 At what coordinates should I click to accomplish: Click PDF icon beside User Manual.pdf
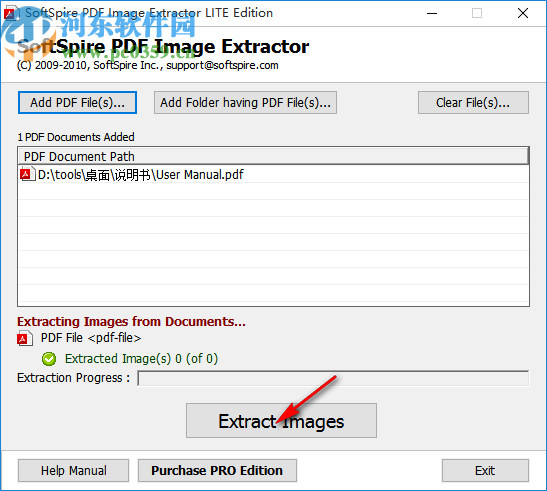[x=27, y=174]
